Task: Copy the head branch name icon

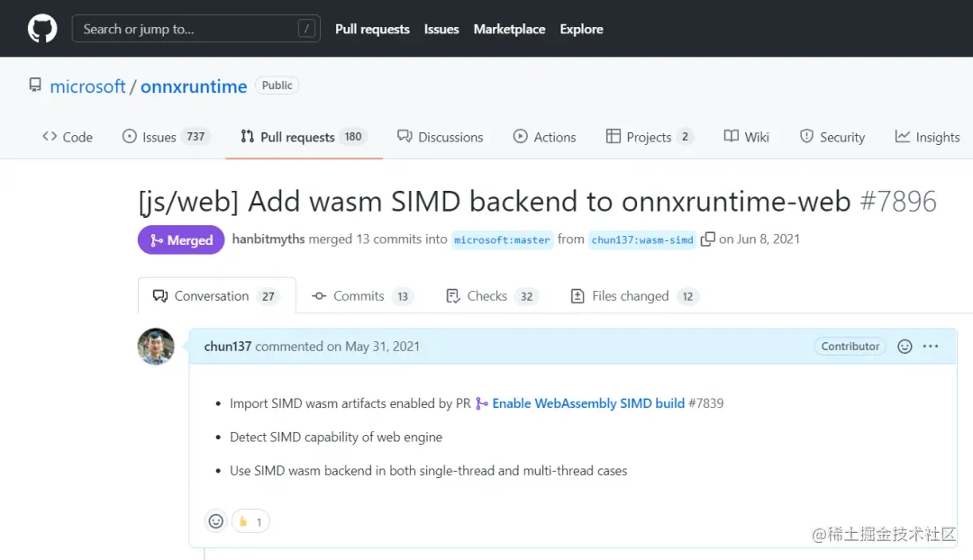Action: tap(707, 239)
